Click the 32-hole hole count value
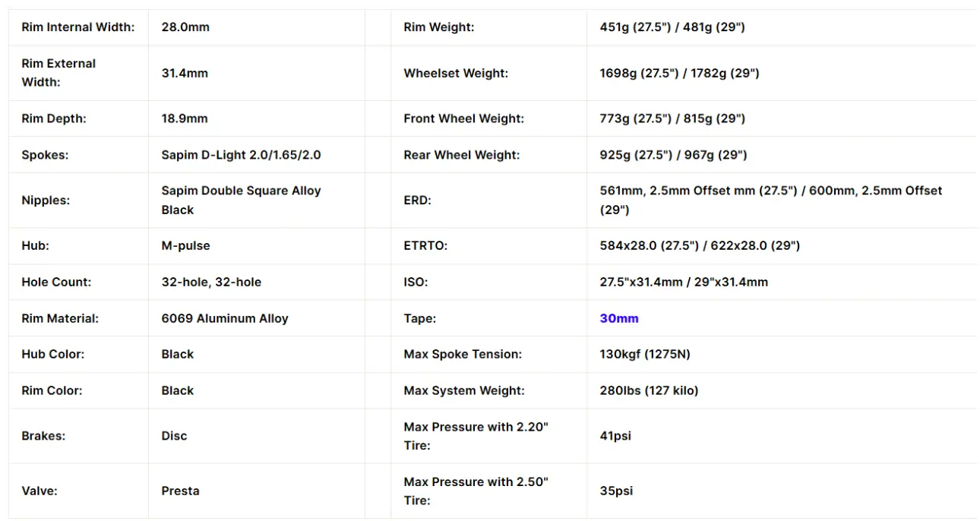This screenshot has width=980, height=521. pyautogui.click(x=211, y=282)
